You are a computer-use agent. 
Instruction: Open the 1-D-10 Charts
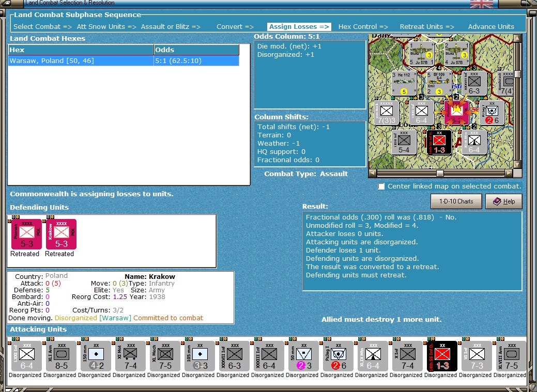pos(456,201)
